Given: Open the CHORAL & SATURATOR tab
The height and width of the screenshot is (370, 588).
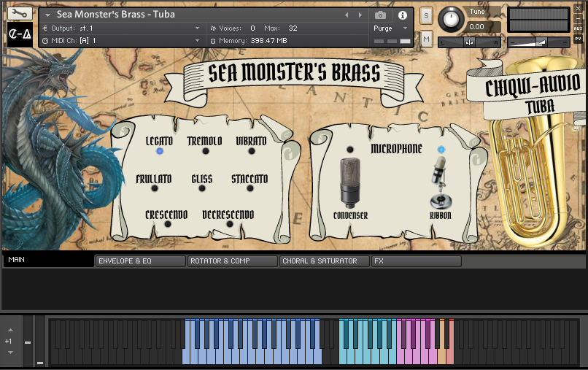Looking at the screenshot, I should [x=324, y=261].
